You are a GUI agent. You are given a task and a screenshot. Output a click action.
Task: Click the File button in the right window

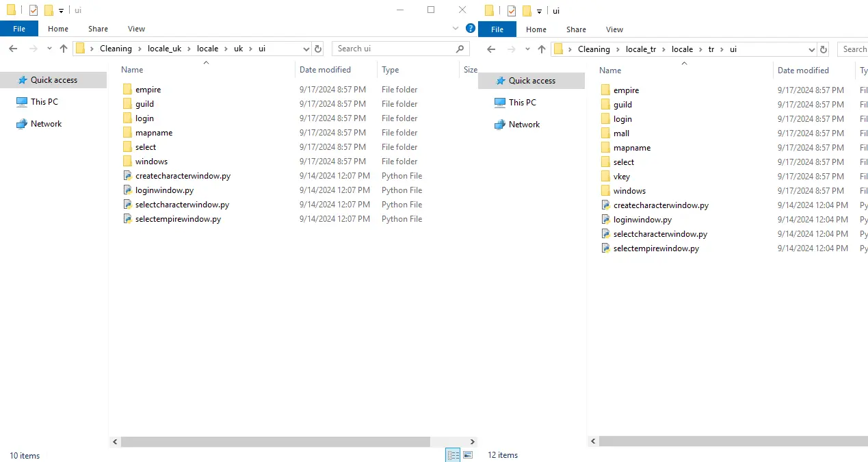click(x=497, y=29)
